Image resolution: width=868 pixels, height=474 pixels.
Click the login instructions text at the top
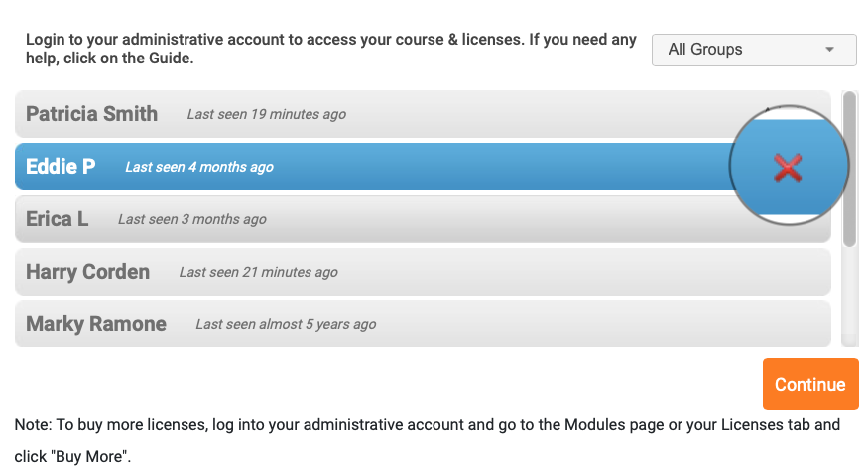pos(331,49)
